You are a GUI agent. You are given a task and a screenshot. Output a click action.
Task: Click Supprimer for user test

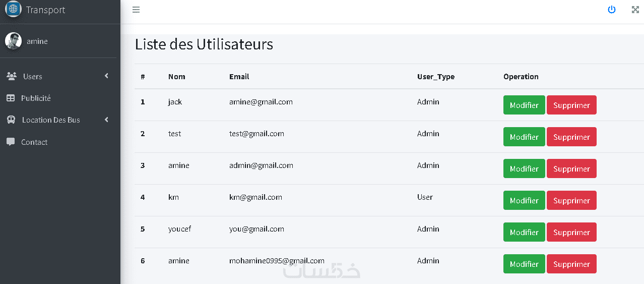click(x=571, y=137)
